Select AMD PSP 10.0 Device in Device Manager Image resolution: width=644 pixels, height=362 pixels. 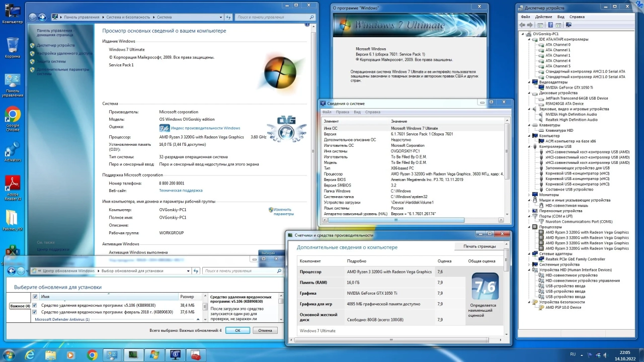click(x=563, y=307)
